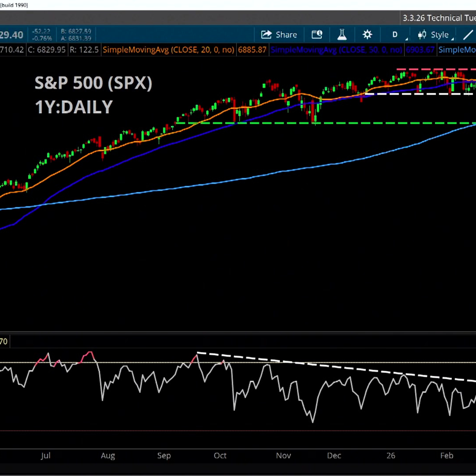Select the red dashed resistance line drawing
476x476 pixels.
coord(436,69)
